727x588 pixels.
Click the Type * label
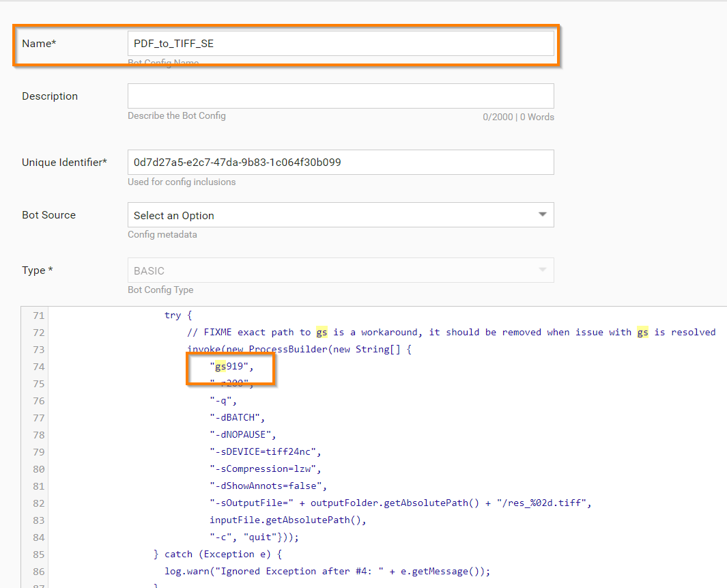[x=38, y=270]
